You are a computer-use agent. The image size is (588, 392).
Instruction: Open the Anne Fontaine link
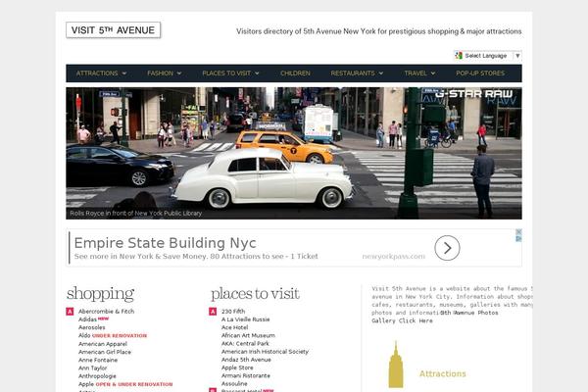[98, 360]
